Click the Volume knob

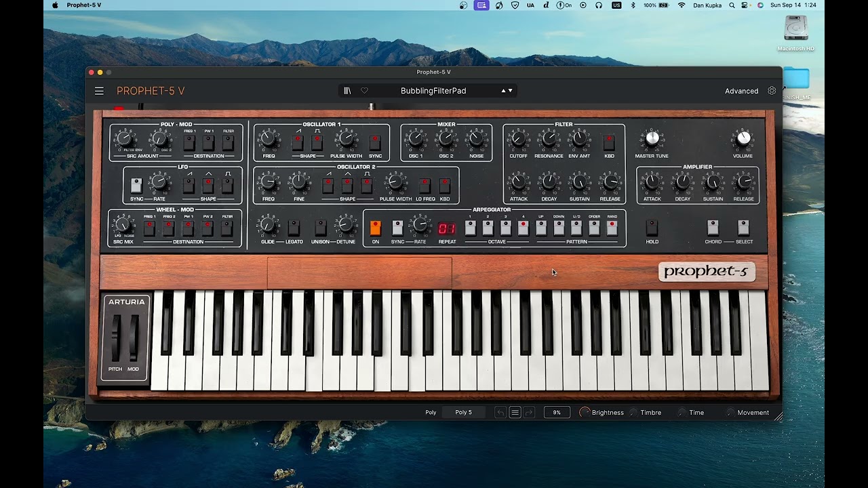pos(743,138)
